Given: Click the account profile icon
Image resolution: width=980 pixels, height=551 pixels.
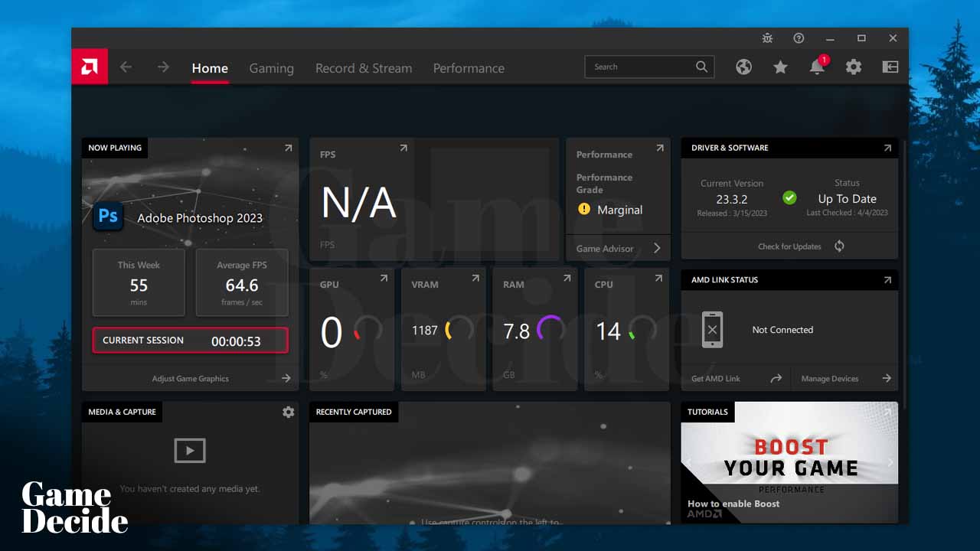Looking at the screenshot, I should (x=890, y=67).
